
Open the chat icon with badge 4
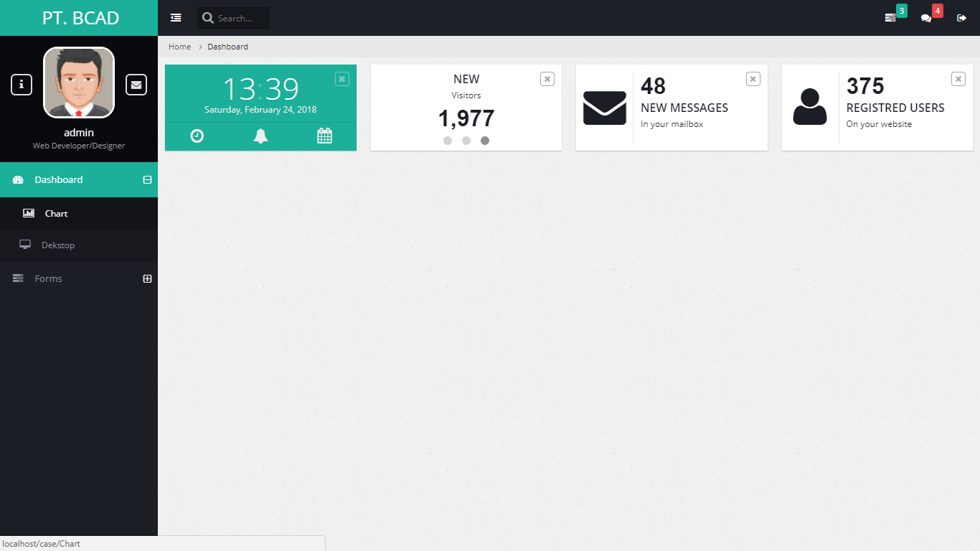(x=926, y=18)
